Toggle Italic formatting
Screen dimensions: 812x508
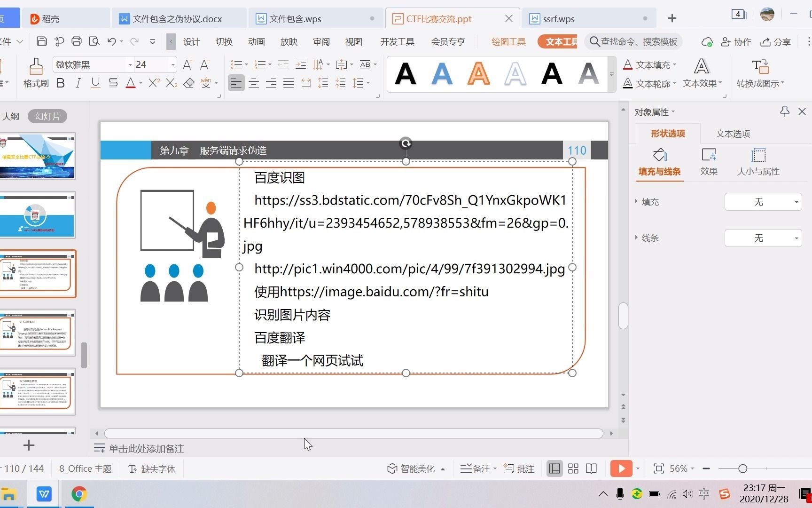click(78, 83)
